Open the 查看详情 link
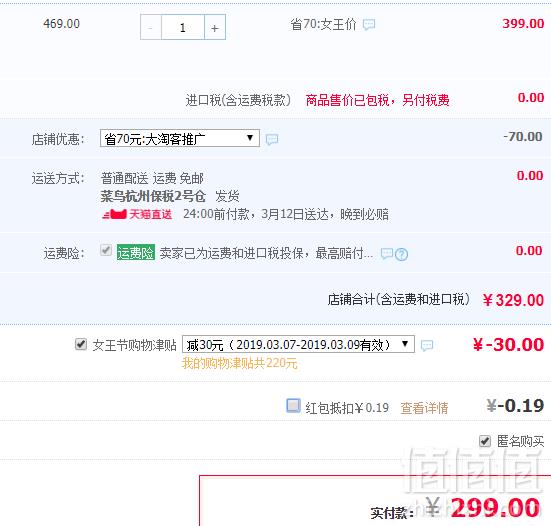 pos(424,408)
